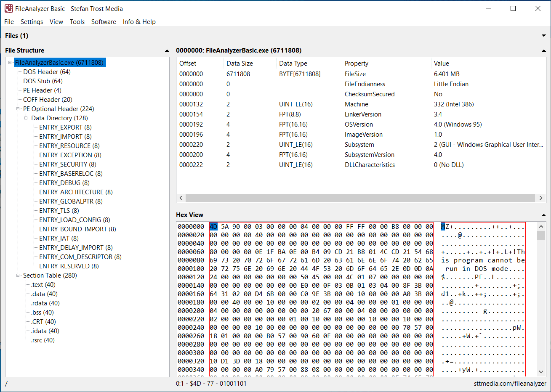Click the FileSize property row
Image resolution: width=551 pixels, height=392 pixels.
point(361,74)
